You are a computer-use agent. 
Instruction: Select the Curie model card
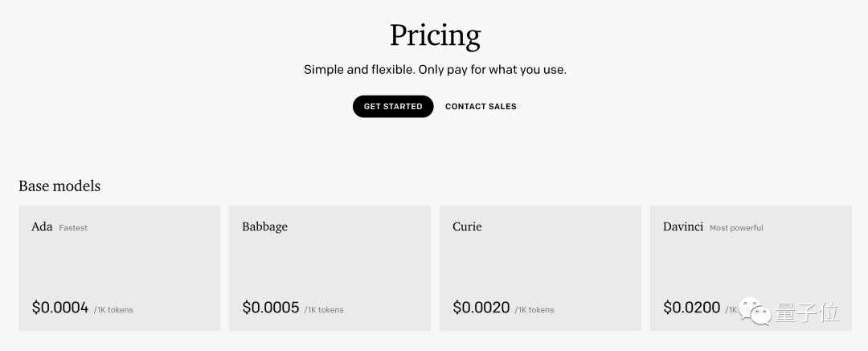[x=540, y=268]
